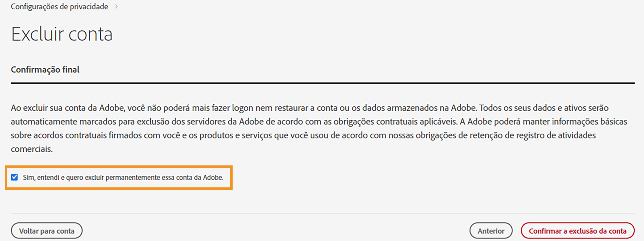The image size is (644, 241).
Task: Click inside the orange highlighted confirmation area
Action: 119,178
